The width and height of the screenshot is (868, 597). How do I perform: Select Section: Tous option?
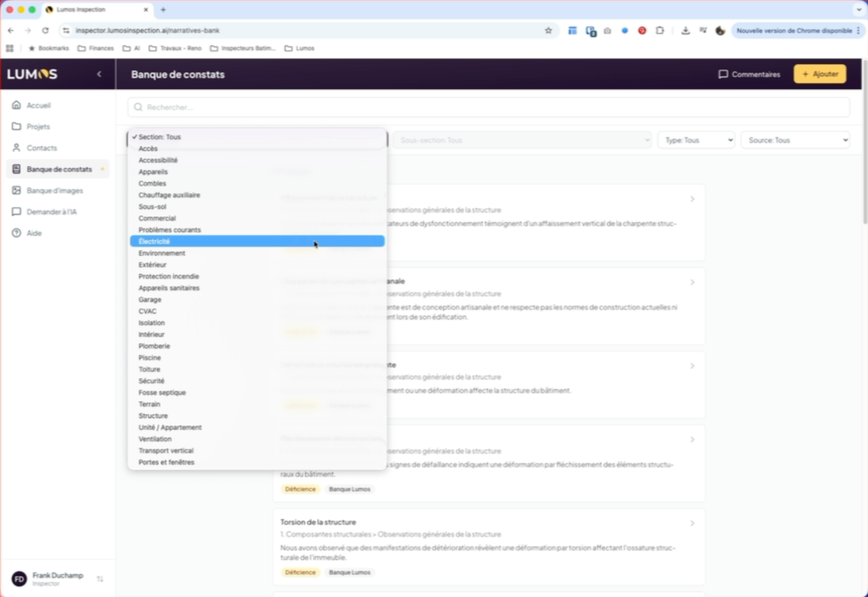[257, 137]
